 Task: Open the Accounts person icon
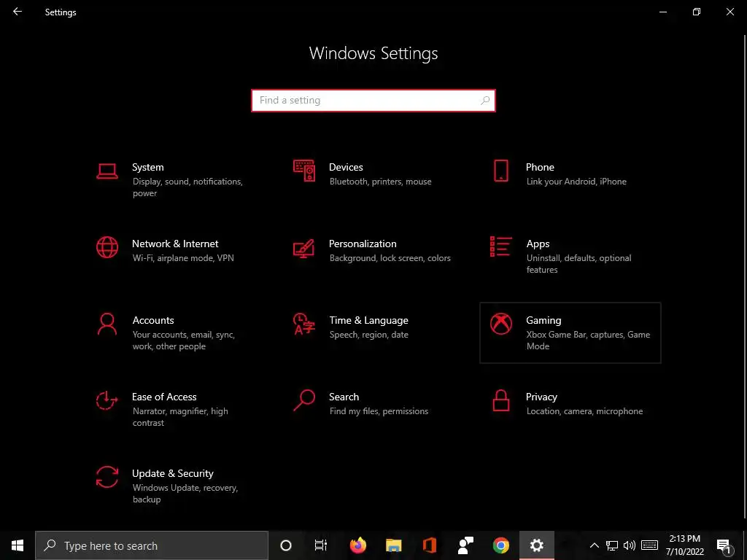pos(107,324)
